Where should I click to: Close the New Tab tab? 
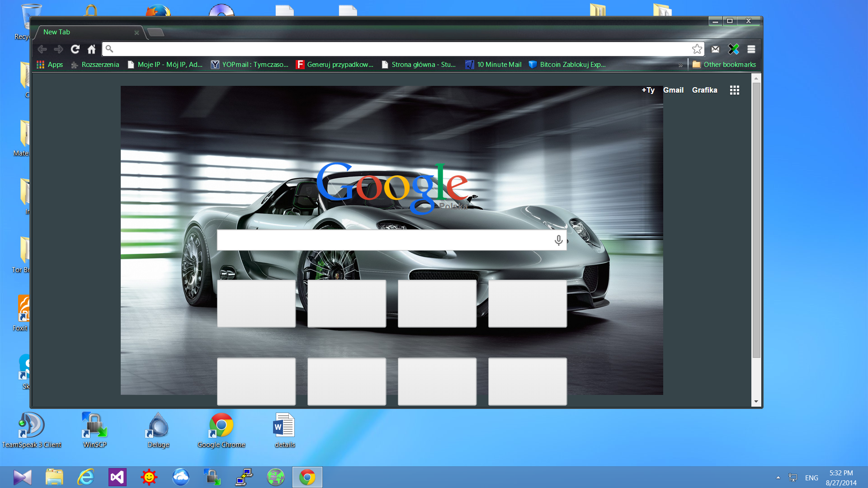click(x=137, y=33)
